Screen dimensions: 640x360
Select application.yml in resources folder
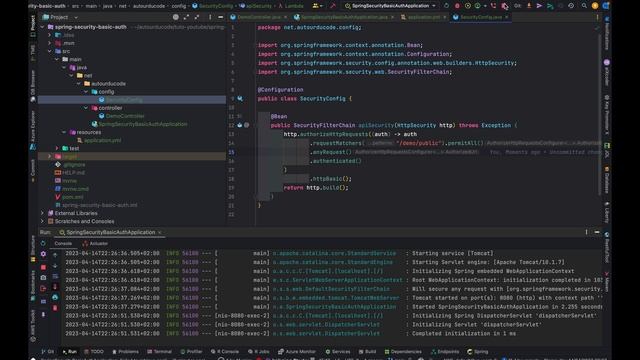pos(102,140)
